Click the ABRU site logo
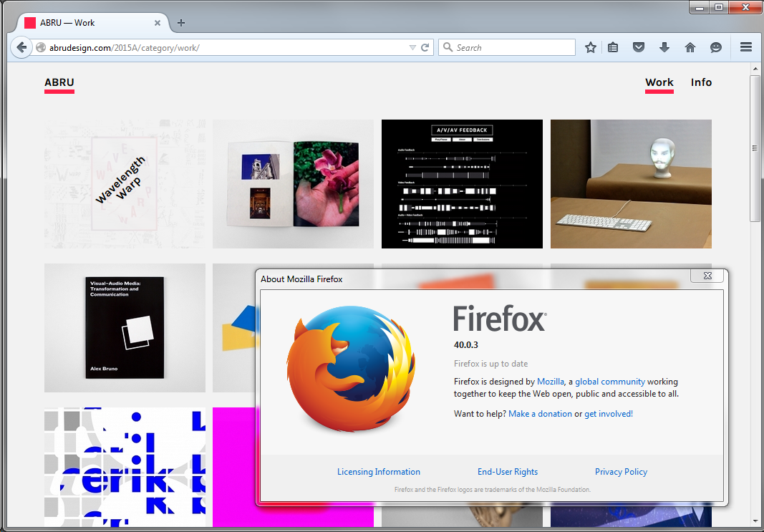 pyautogui.click(x=59, y=82)
